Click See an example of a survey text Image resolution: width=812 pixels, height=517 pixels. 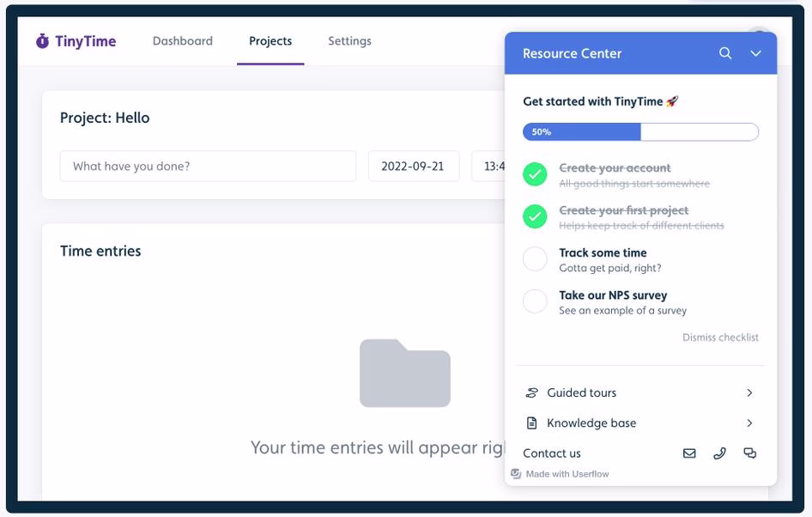(x=622, y=310)
